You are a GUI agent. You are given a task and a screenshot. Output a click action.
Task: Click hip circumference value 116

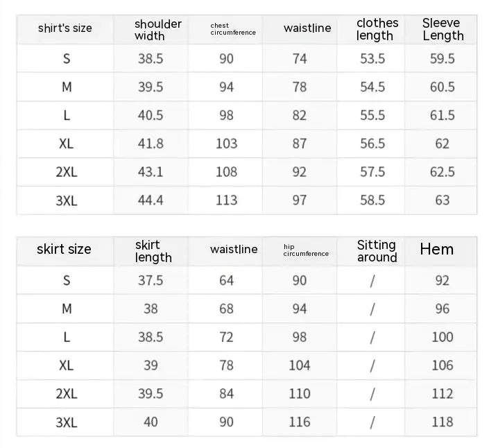[300, 422]
